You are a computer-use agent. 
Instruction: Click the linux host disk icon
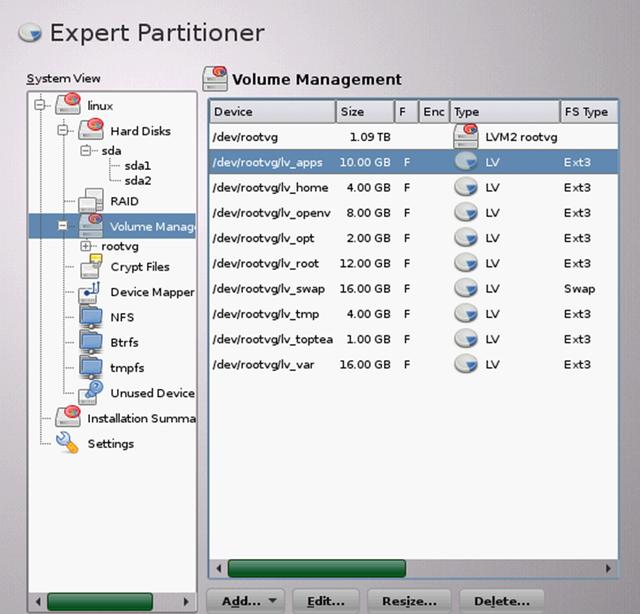click(x=68, y=104)
